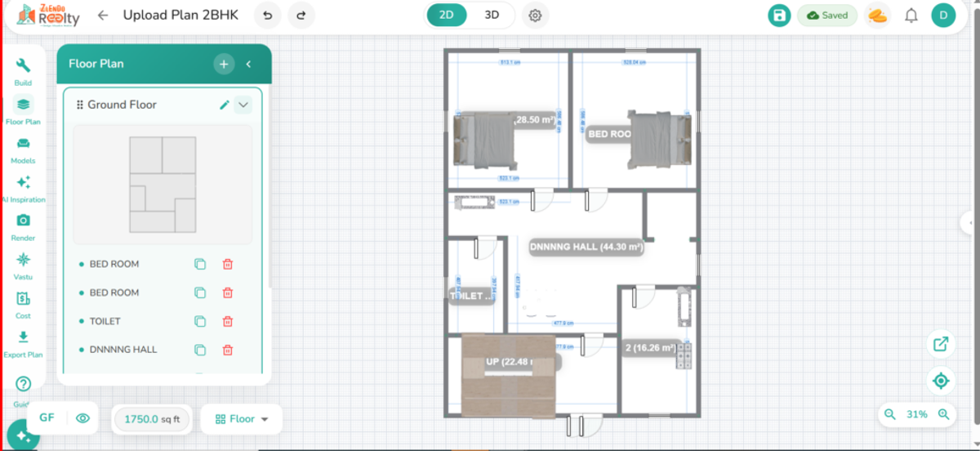Toggle floor visibility eye icon
The image size is (980, 451).
[82, 418]
